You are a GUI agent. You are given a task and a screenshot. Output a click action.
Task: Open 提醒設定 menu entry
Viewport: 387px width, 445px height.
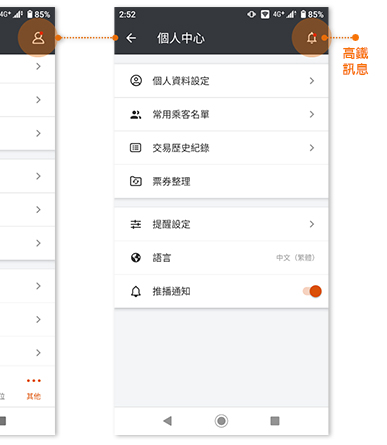click(221, 224)
